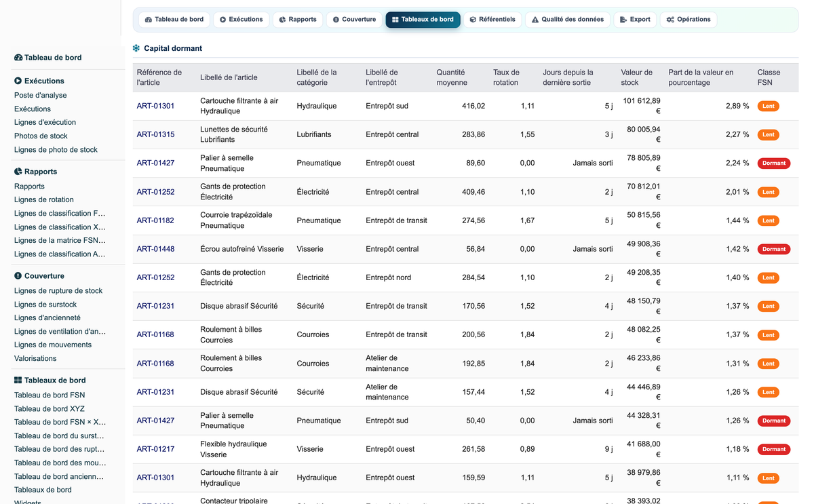
Task: Open article link ART-01448
Action: [x=155, y=249]
